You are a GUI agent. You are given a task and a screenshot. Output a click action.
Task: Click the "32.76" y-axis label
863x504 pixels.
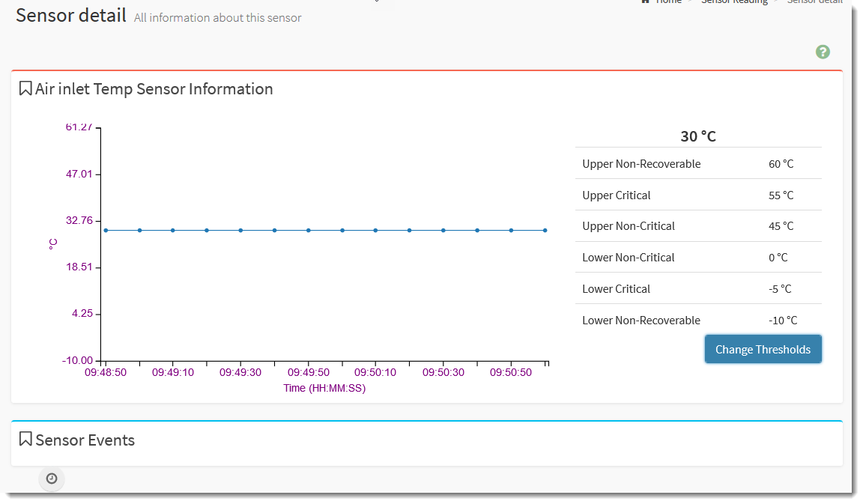[79, 221]
